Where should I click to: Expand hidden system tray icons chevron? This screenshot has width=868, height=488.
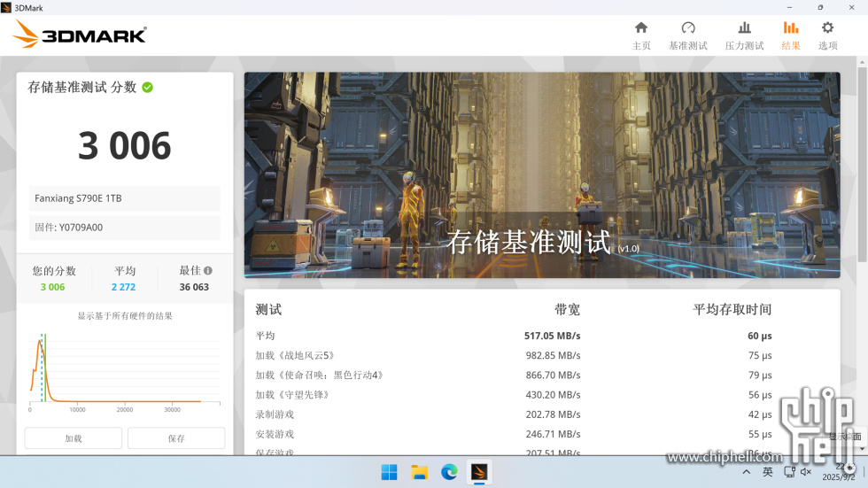pos(747,472)
